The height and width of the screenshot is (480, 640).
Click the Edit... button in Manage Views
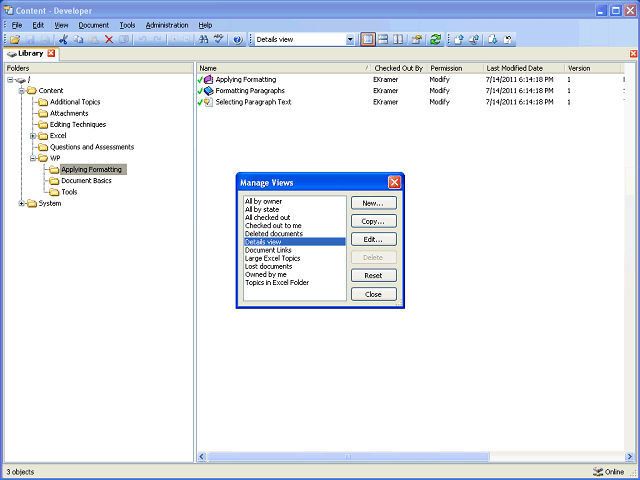coord(373,240)
